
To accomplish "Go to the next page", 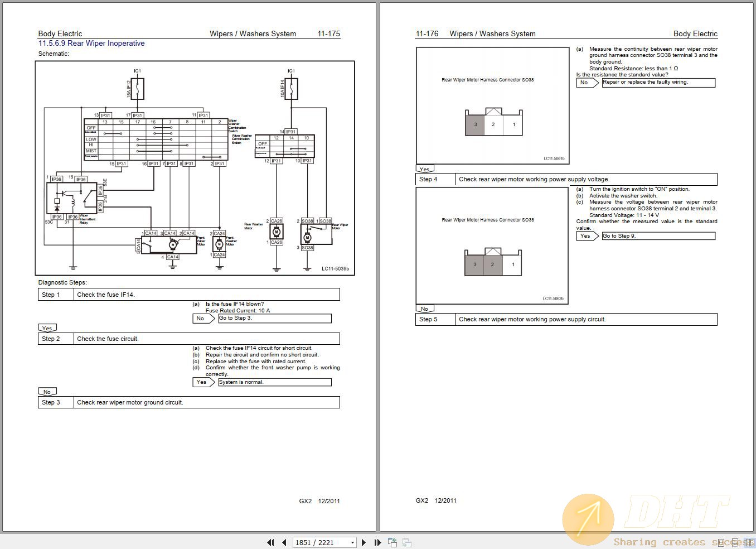I will pyautogui.click(x=364, y=542).
